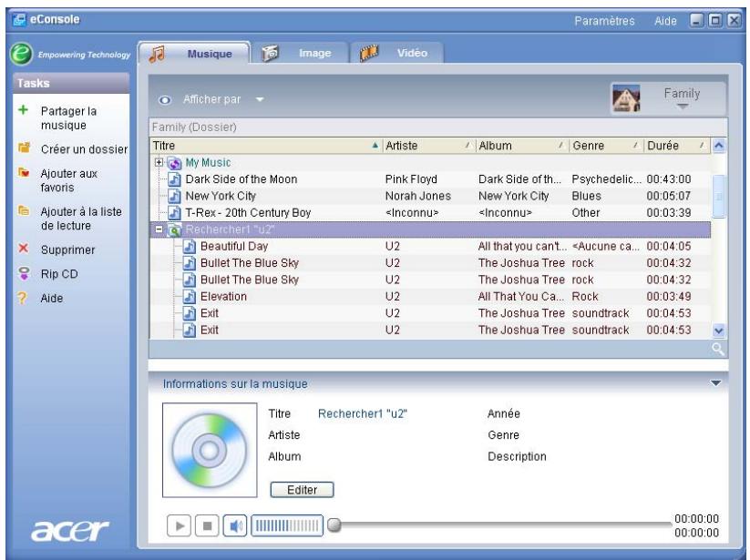Click the Editer button
This screenshot has height=560, width=750.
(302, 490)
